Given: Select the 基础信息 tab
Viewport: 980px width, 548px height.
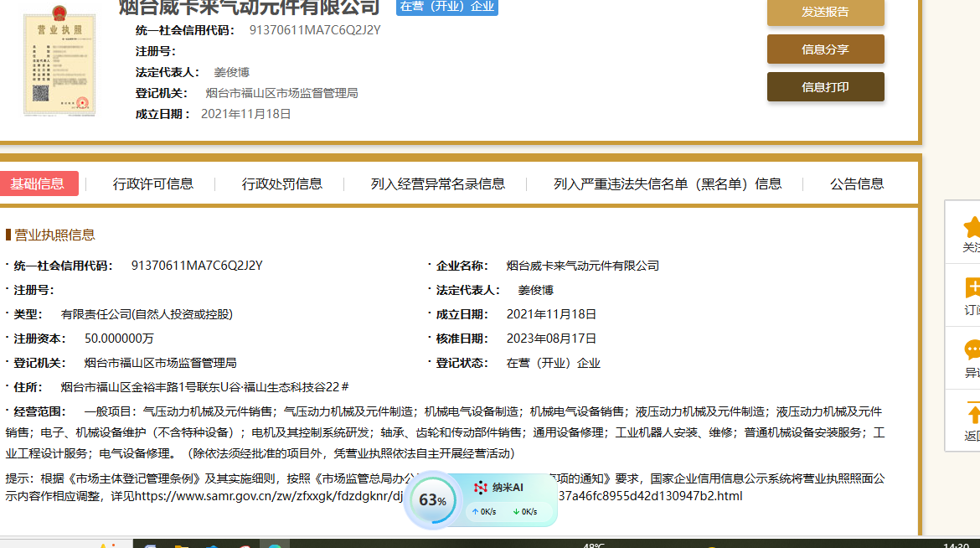Looking at the screenshot, I should pyautogui.click(x=38, y=184).
